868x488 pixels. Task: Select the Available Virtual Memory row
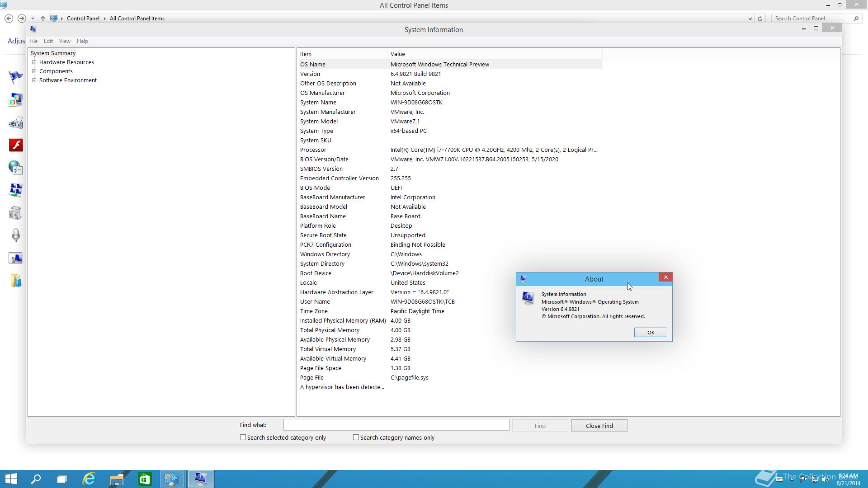[450, 358]
